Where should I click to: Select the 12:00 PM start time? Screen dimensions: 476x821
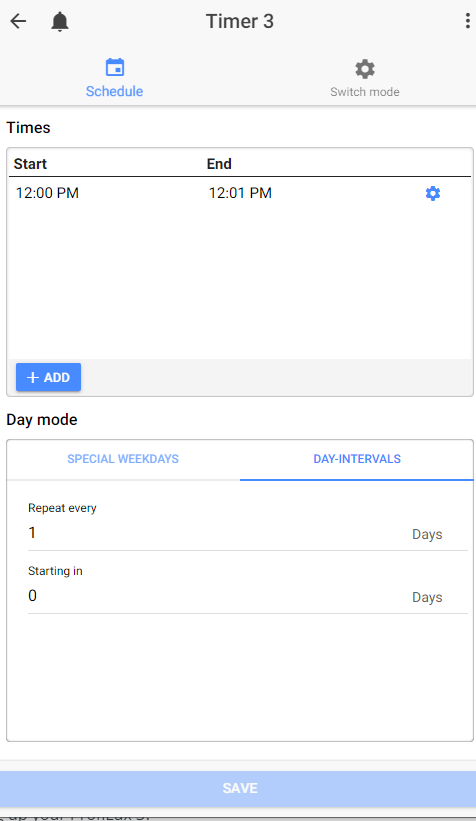click(x=47, y=193)
